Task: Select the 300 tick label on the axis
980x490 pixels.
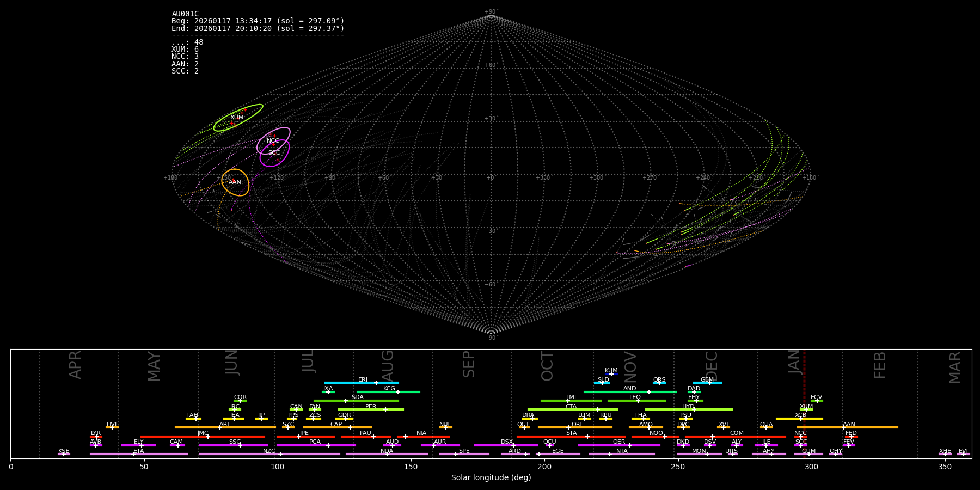Action: tap(811, 467)
